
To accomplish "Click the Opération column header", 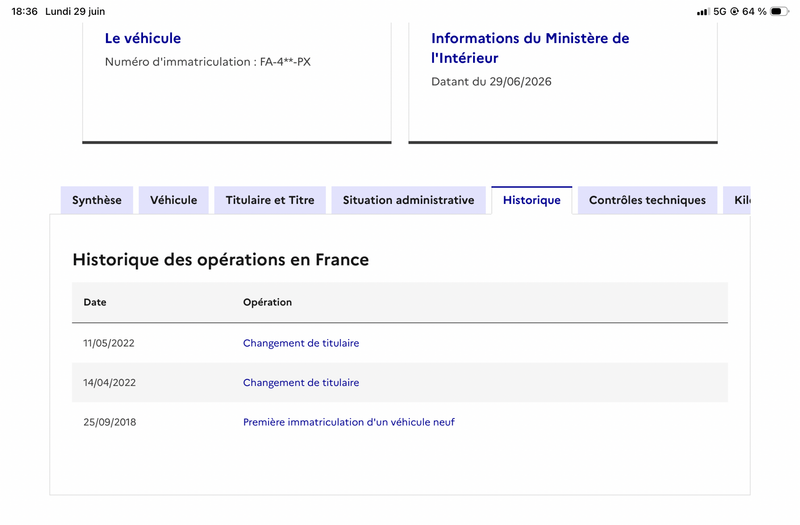I will (x=267, y=302).
